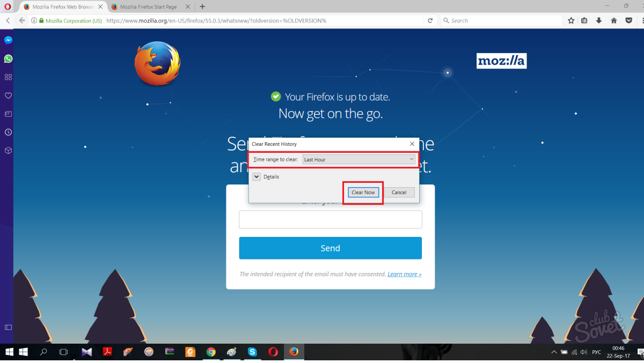Open Skype from the Windows taskbar
644x363 pixels.
[x=252, y=352]
